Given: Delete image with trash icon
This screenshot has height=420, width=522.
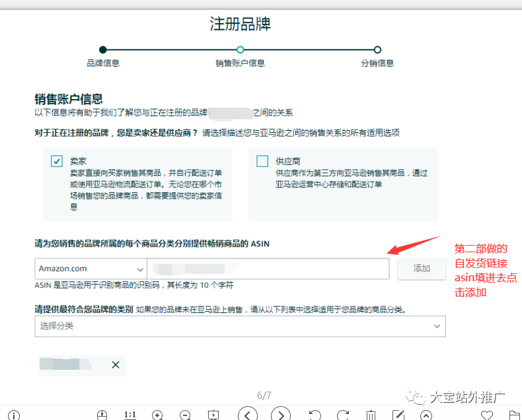Looking at the screenshot, I should click(371, 415).
